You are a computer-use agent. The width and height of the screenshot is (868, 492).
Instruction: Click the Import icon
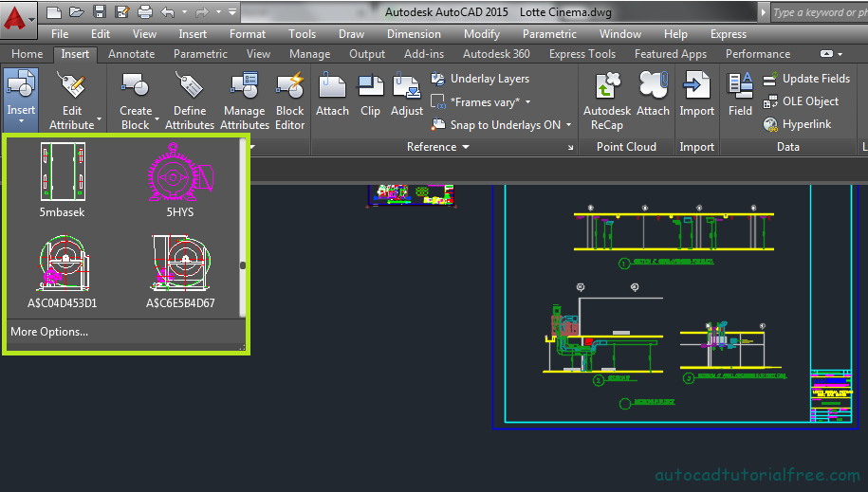click(x=696, y=84)
